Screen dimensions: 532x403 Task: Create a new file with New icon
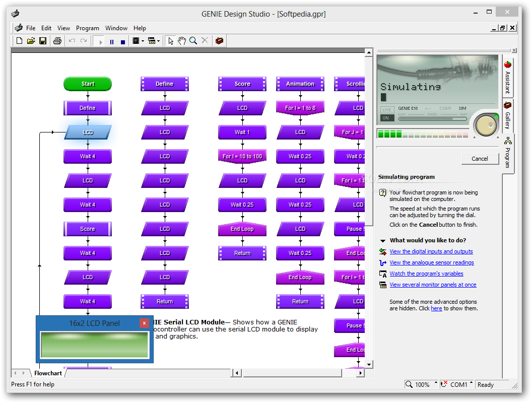pyautogui.click(x=19, y=41)
